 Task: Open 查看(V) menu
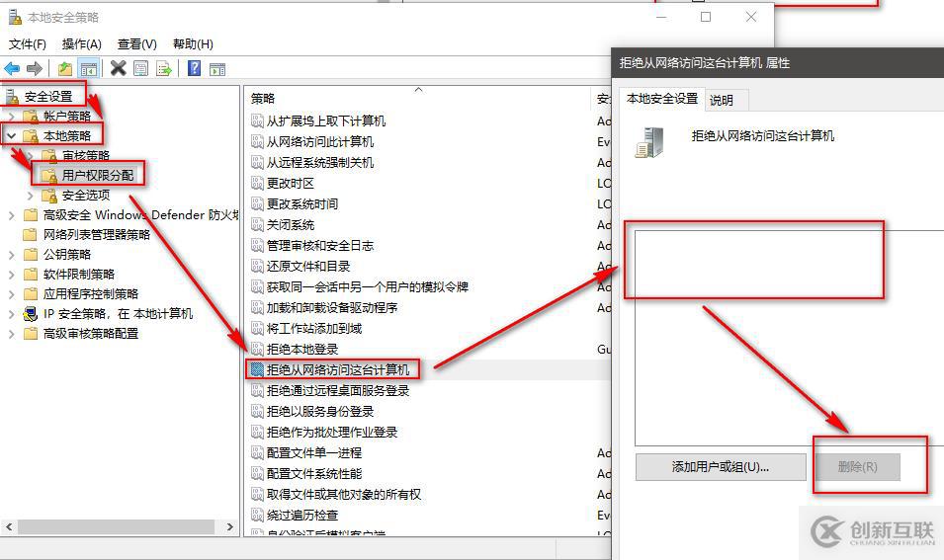point(136,43)
